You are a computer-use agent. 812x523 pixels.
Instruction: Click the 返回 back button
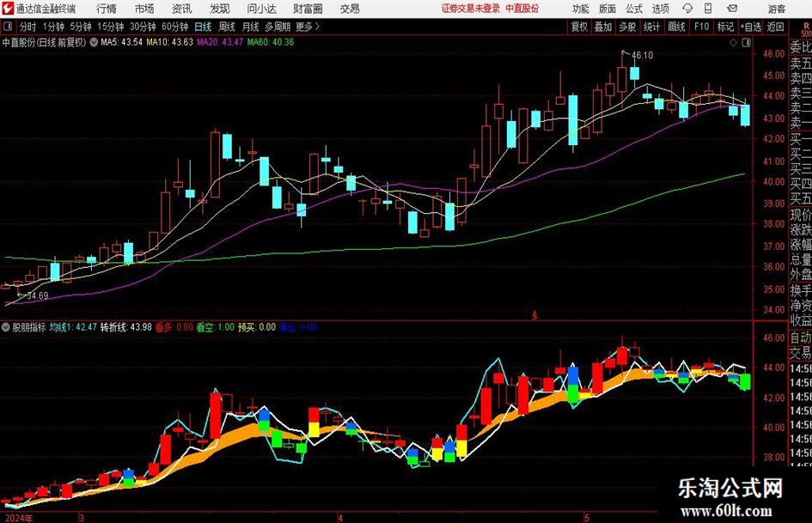(x=775, y=27)
